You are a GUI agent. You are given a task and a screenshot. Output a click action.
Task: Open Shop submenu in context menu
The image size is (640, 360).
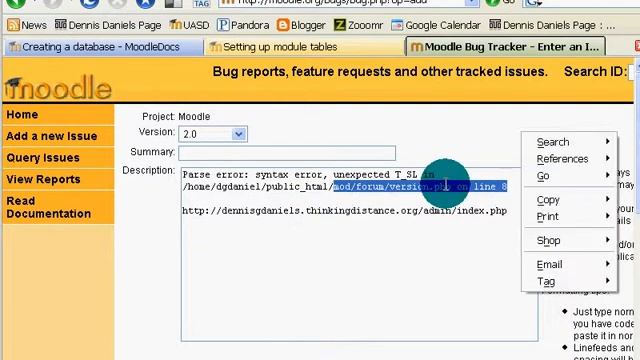pyautogui.click(x=569, y=240)
